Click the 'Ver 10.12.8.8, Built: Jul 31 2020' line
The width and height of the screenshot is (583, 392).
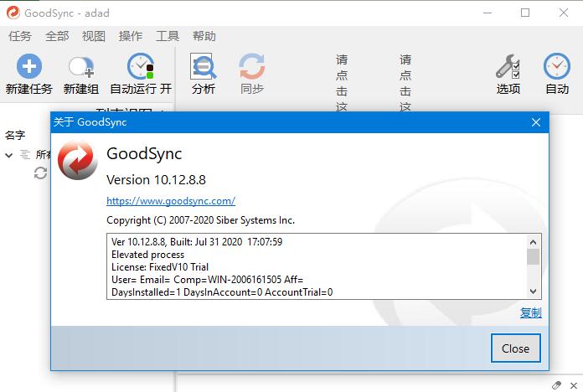197,242
